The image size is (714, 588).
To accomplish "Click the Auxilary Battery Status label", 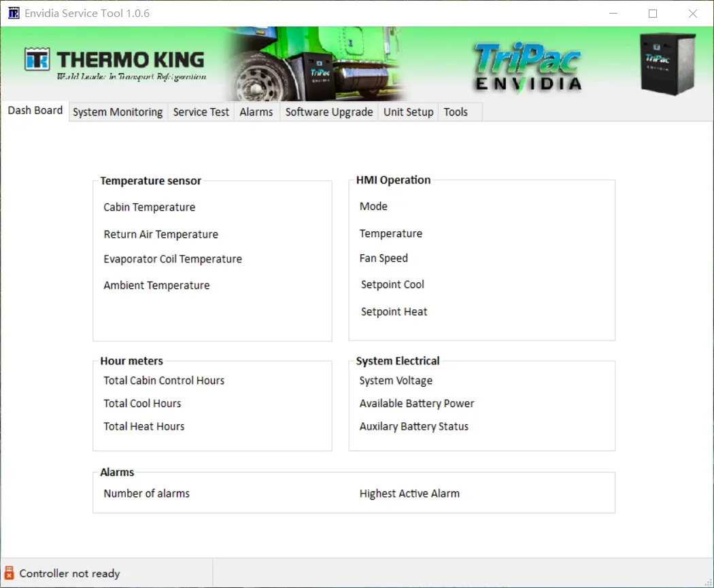I will pyautogui.click(x=414, y=426).
